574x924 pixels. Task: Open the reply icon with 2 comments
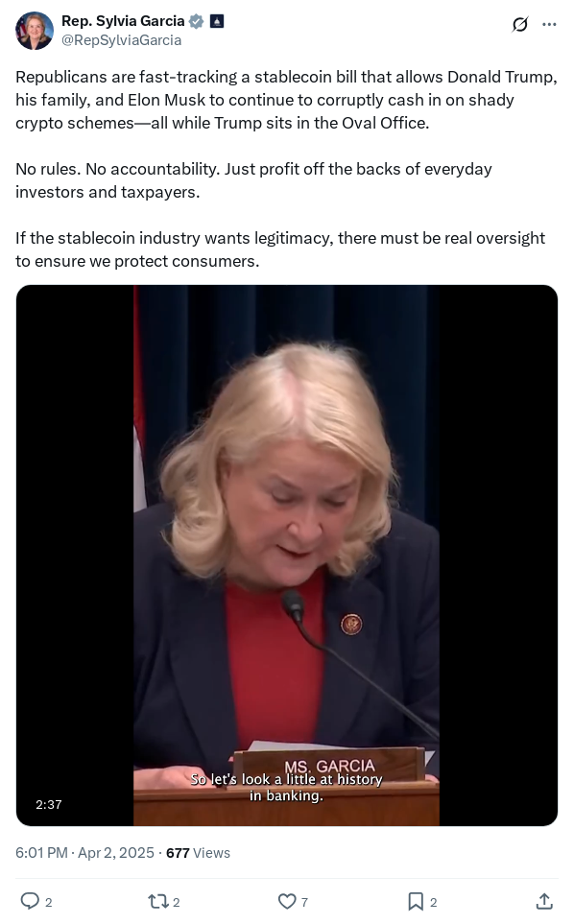[x=30, y=901]
